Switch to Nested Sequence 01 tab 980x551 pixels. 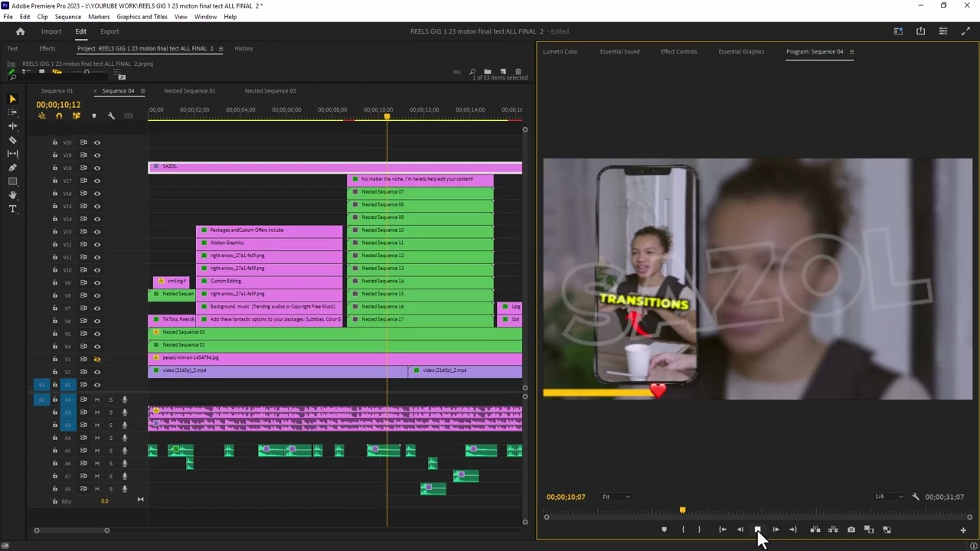click(189, 90)
